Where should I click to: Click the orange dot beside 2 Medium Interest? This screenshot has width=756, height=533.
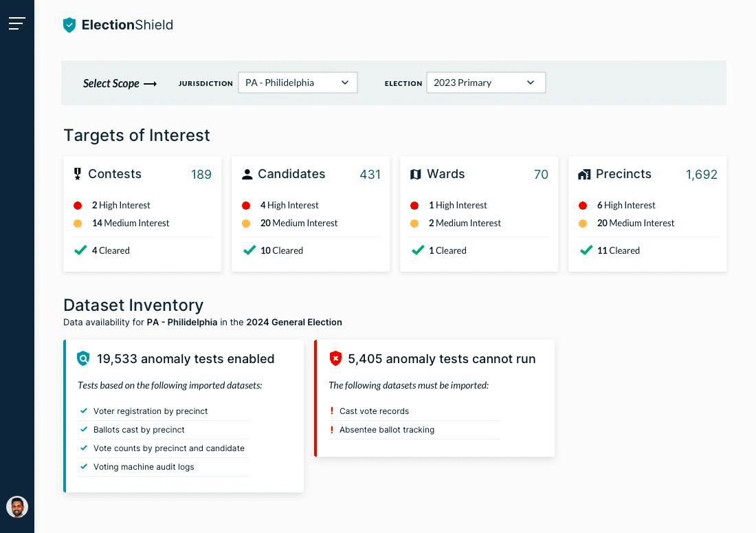(x=414, y=224)
